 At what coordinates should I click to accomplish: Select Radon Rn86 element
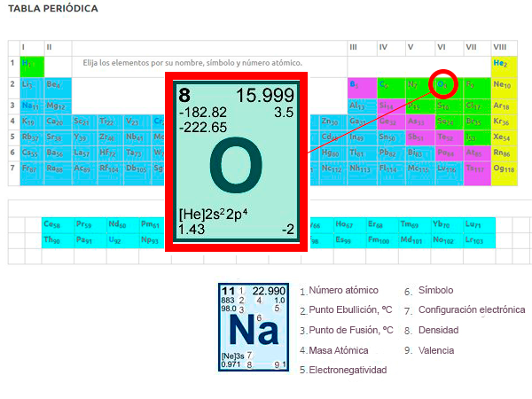pyautogui.click(x=504, y=153)
